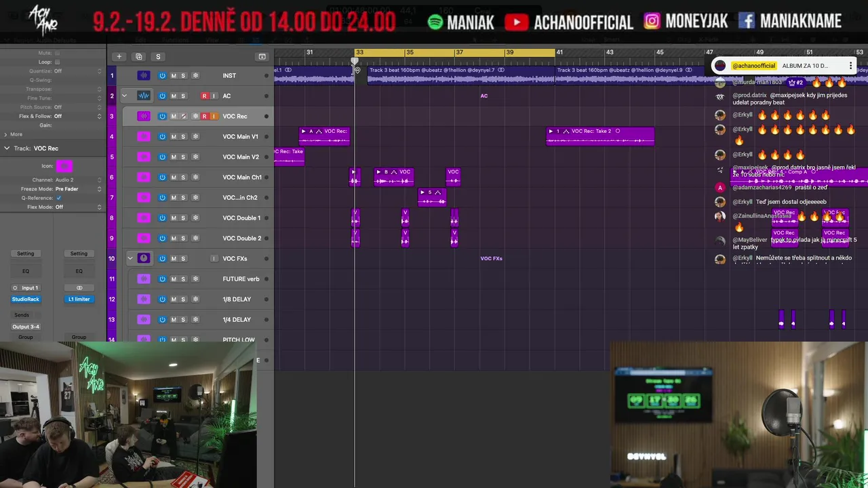Click the yellow cycle range in the ruler
The image size is (868, 488).
tap(455, 52)
